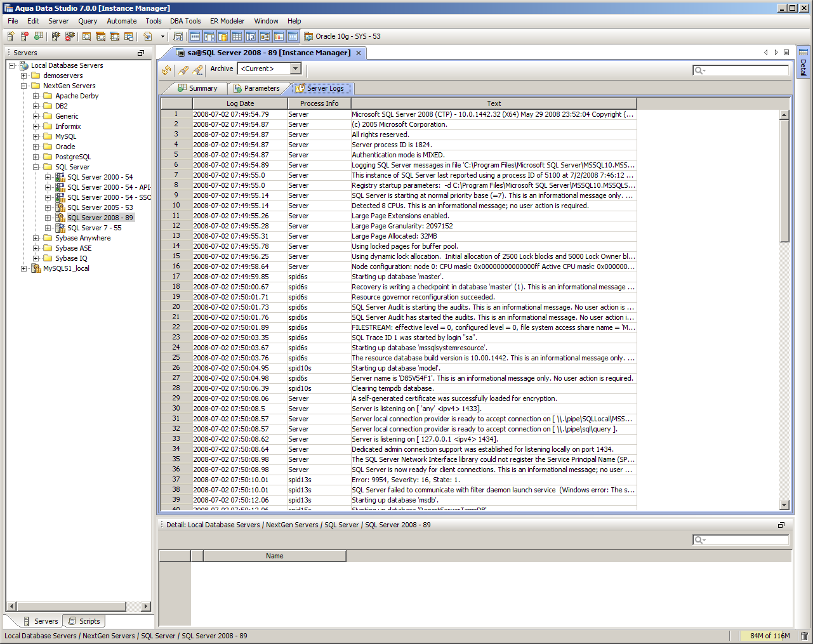Image resolution: width=813 pixels, height=644 pixels.
Task: Open the DBA Tools menu
Action: (x=185, y=21)
